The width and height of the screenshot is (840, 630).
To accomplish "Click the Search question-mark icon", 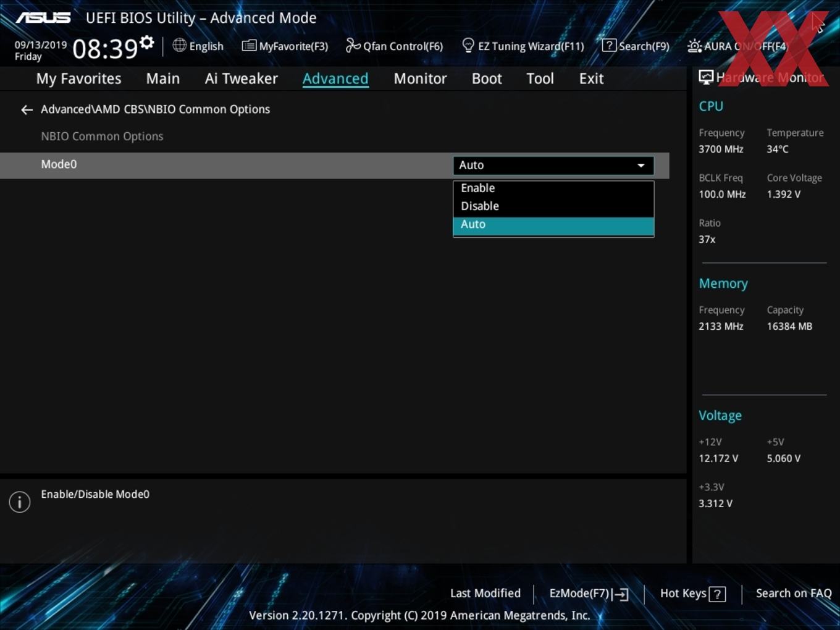I will click(x=609, y=45).
